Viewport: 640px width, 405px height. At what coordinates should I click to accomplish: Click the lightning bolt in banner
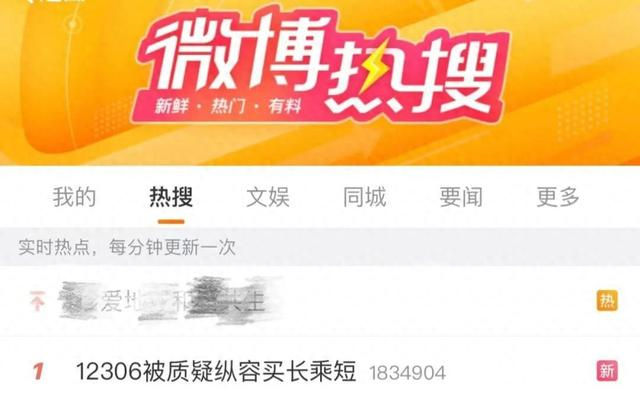(x=373, y=67)
